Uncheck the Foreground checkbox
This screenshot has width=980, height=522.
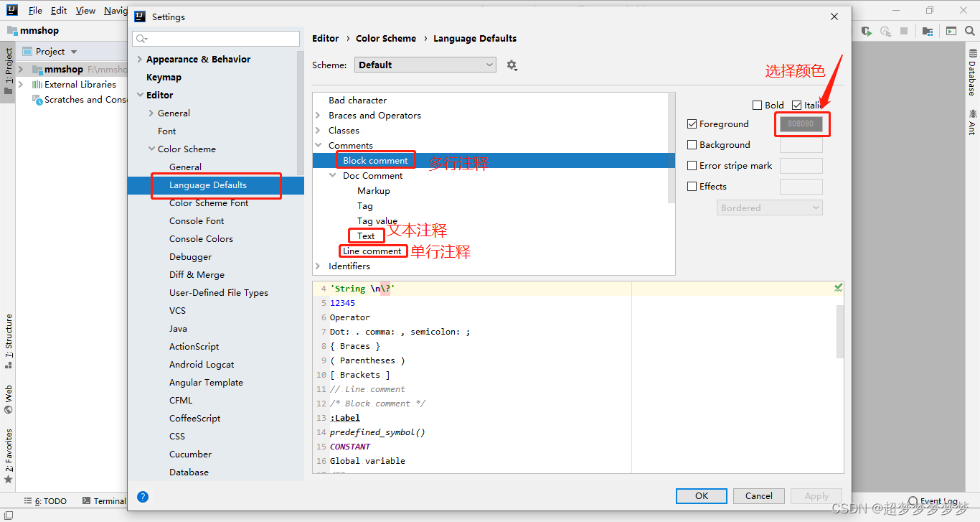pyautogui.click(x=692, y=124)
